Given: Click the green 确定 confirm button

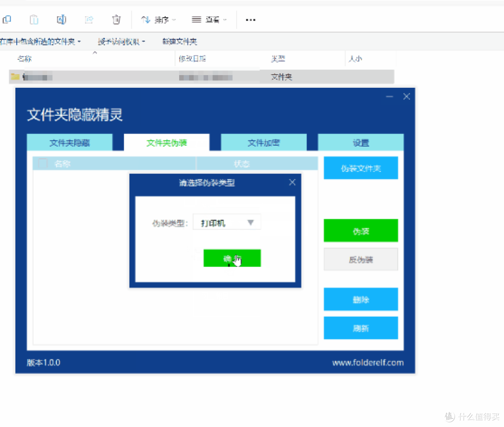Looking at the screenshot, I should point(232,258).
